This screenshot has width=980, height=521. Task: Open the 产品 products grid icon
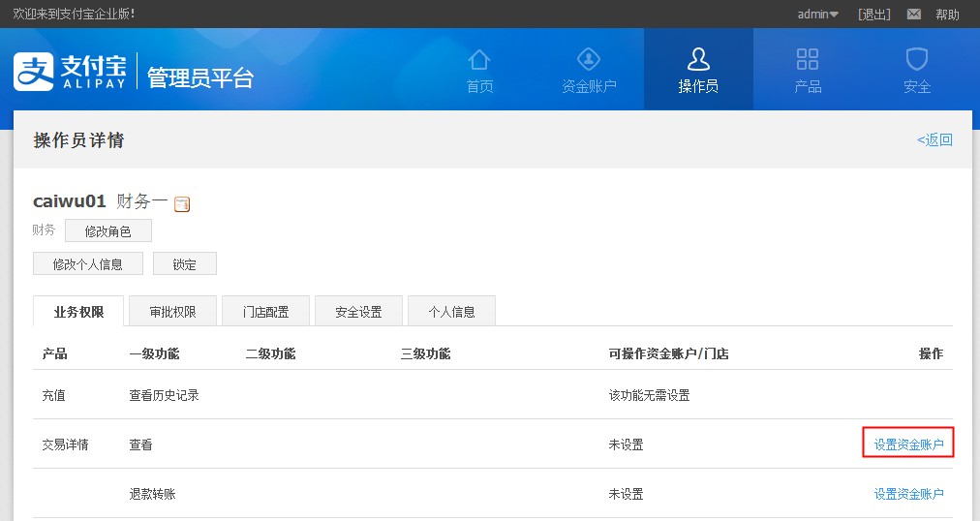coord(808,60)
